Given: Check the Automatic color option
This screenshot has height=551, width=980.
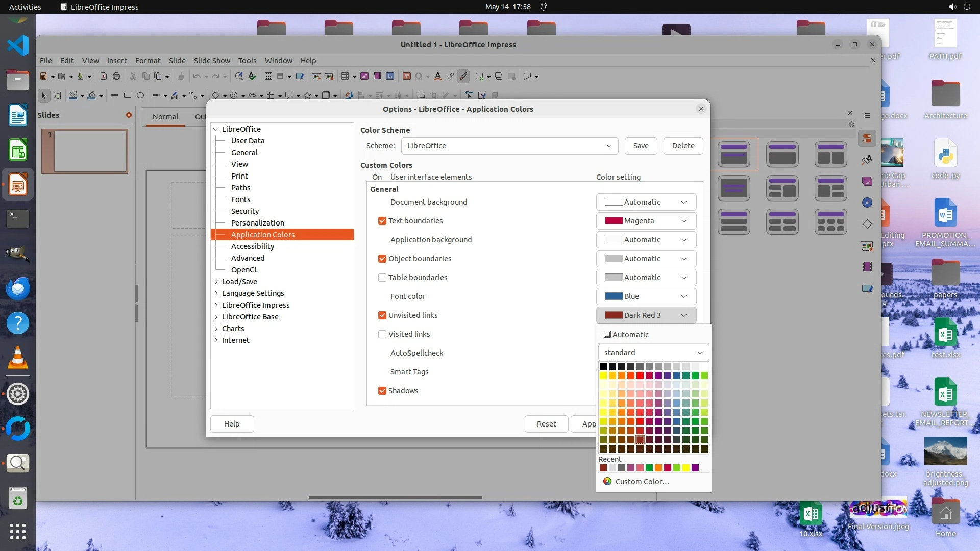Looking at the screenshot, I should 607,335.
